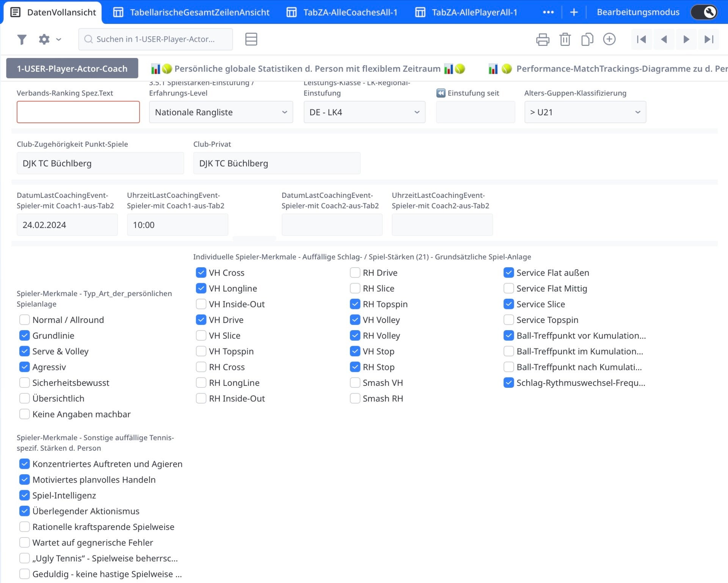Duplicate record with copy icon

pos(587,39)
